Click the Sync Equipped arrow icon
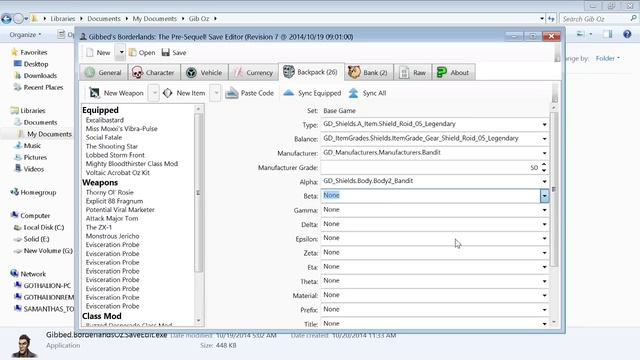This screenshot has width=640, height=360. pos(289,93)
